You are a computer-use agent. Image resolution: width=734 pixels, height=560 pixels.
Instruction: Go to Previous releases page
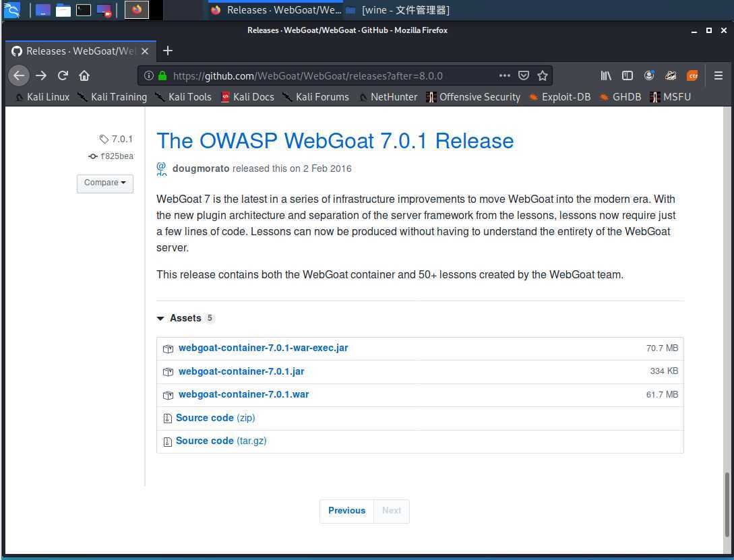pos(346,510)
